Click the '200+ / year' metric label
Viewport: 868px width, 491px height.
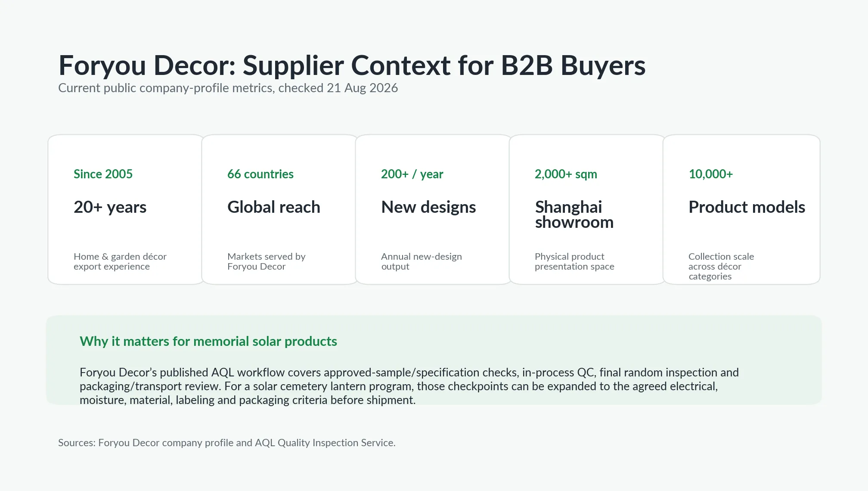click(412, 174)
